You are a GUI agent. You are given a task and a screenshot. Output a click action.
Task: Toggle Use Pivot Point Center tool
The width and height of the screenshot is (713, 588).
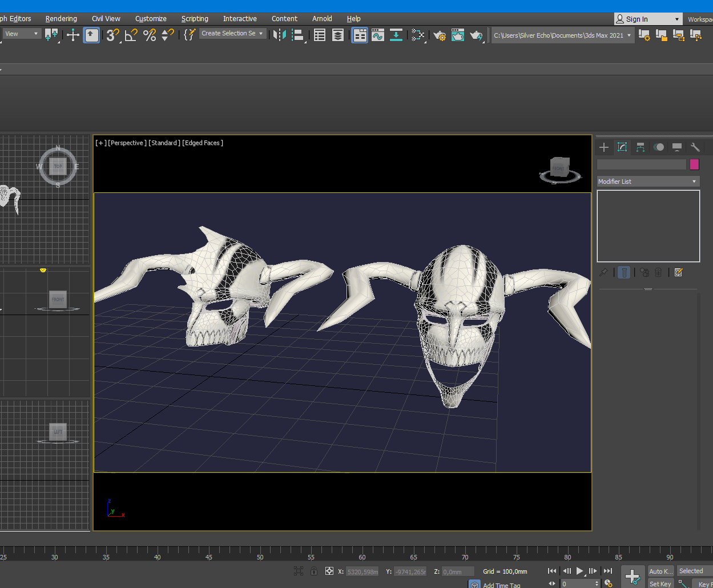pos(52,35)
